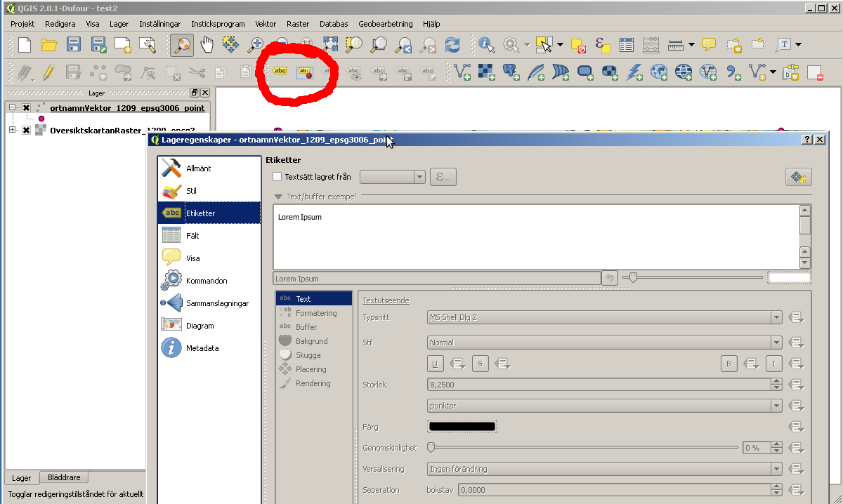843x504 pixels.
Task: Open the Typsnitt font dropdown
Action: (x=605, y=317)
